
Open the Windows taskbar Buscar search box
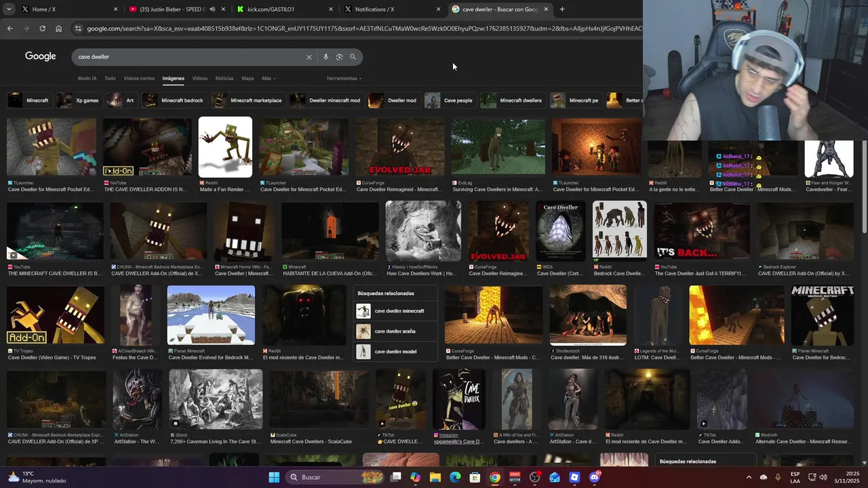pos(335,477)
